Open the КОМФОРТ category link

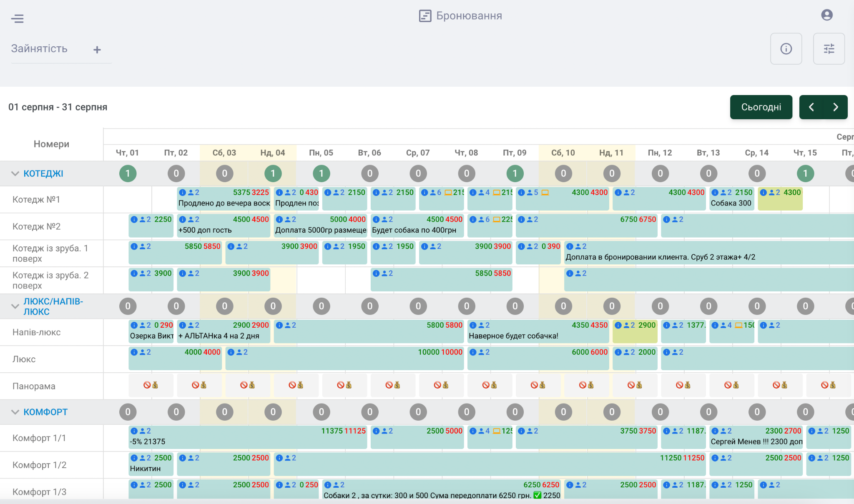click(45, 412)
